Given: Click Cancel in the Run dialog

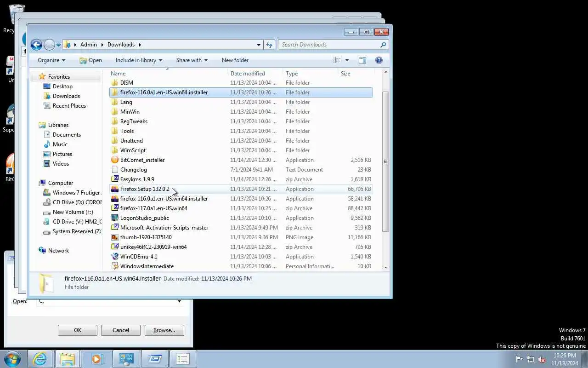Looking at the screenshot, I should tap(121, 330).
